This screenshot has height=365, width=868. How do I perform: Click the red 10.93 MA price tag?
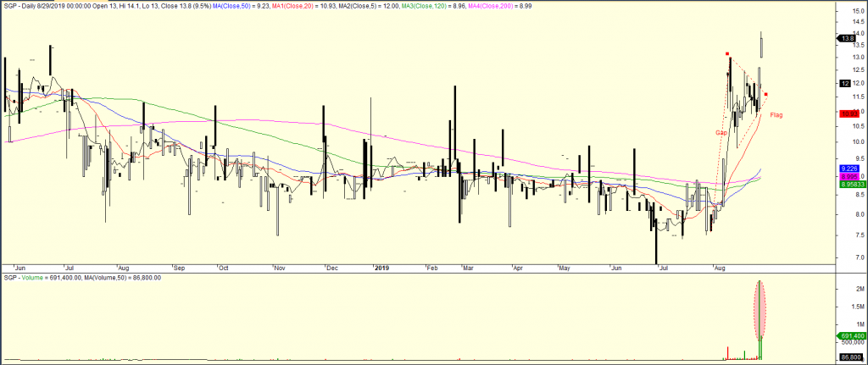849,113
